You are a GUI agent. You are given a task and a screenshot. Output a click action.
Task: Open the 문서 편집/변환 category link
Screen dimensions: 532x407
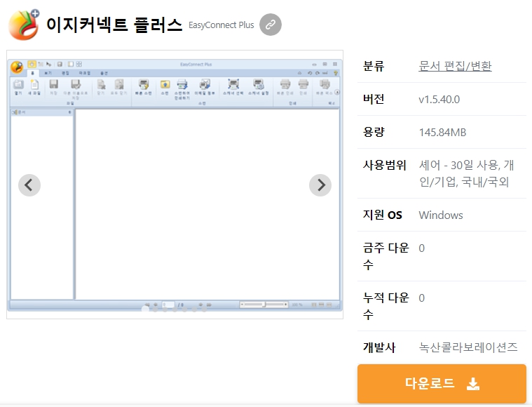point(455,66)
